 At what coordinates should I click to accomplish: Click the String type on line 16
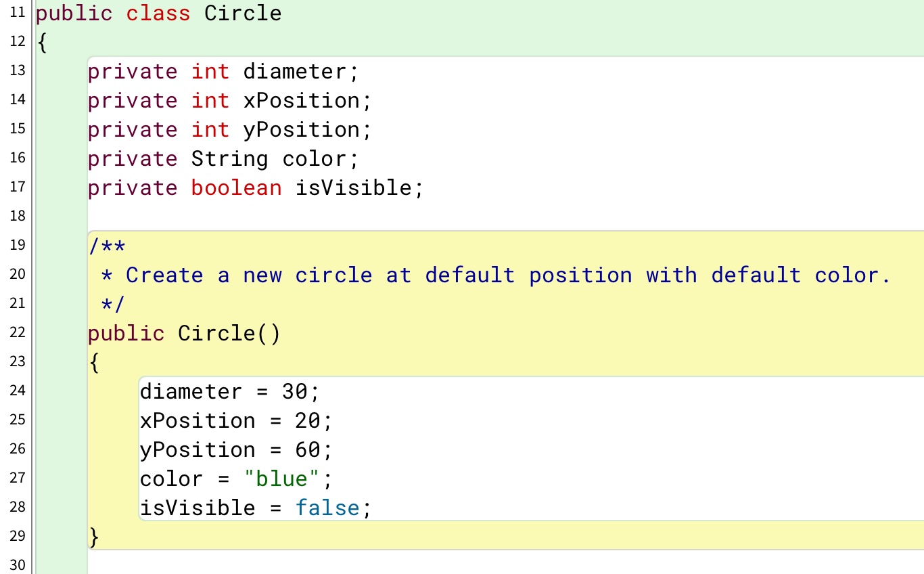[229, 159]
